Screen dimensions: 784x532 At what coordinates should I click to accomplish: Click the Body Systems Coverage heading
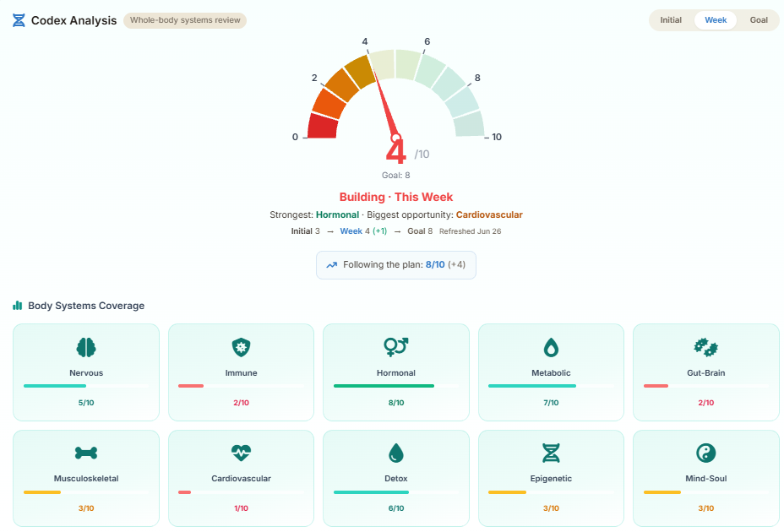coord(86,306)
